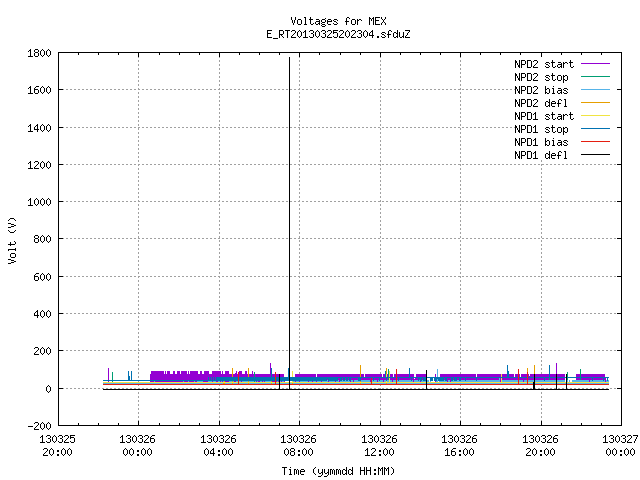640x480 pixels.
Task: Click the 800 y-axis tick label
Action: click(42, 239)
